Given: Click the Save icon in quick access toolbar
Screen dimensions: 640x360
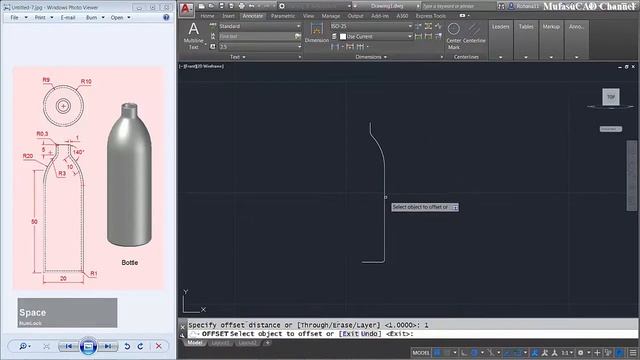Looking at the screenshot, I should click(x=222, y=6).
